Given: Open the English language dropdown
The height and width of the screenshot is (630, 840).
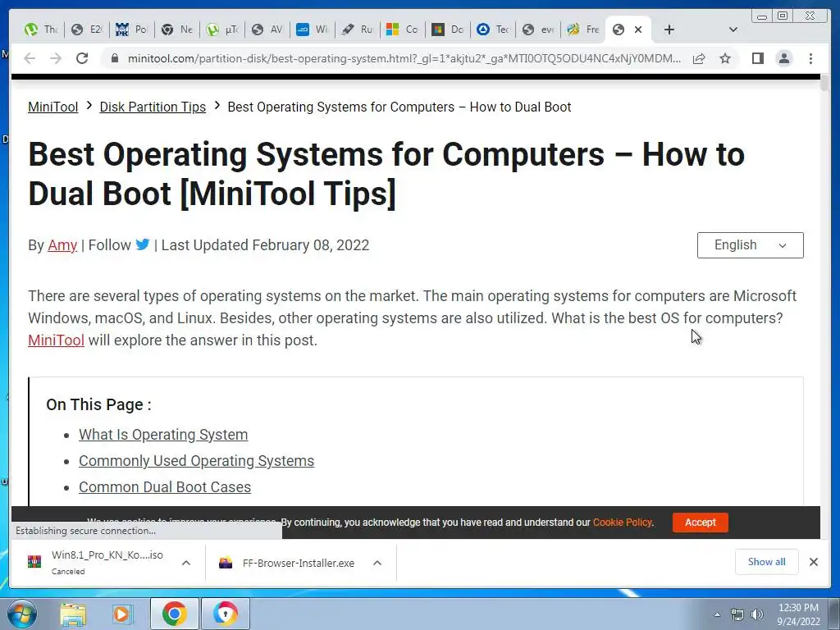Looking at the screenshot, I should [x=750, y=245].
